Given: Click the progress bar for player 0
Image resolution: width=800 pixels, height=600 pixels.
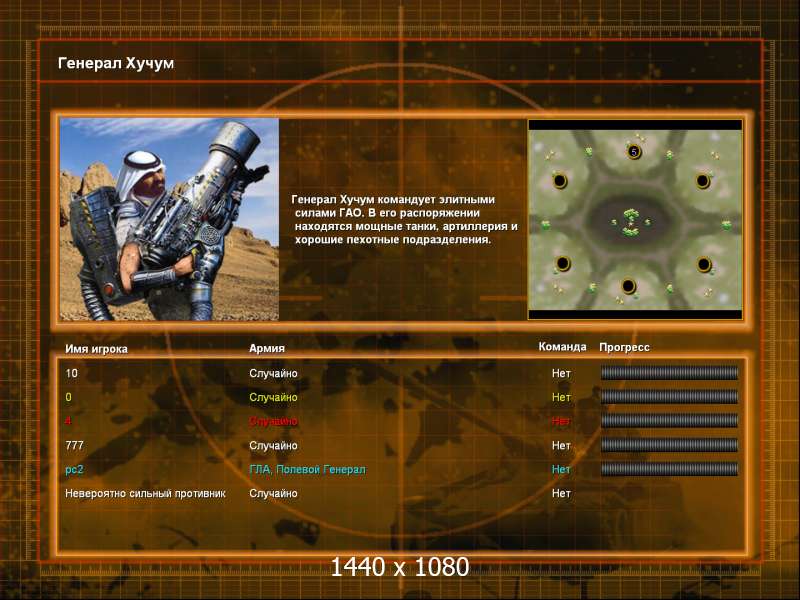Looking at the screenshot, I should pos(669,397).
